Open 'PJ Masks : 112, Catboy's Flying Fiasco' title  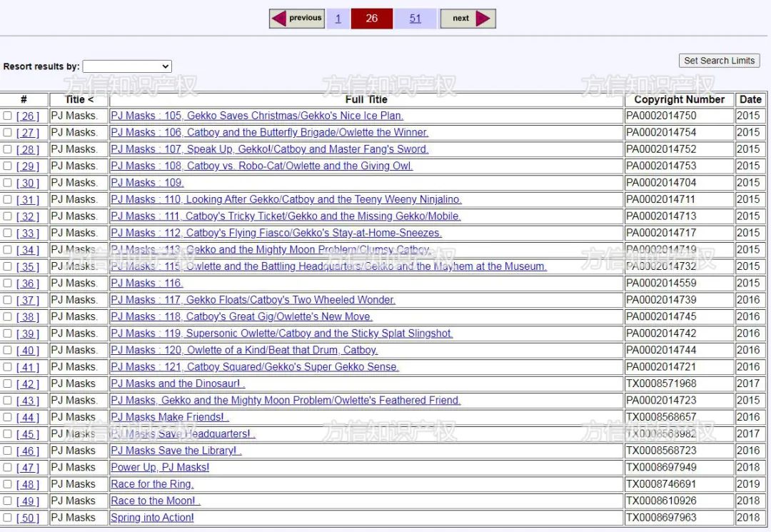click(x=276, y=233)
